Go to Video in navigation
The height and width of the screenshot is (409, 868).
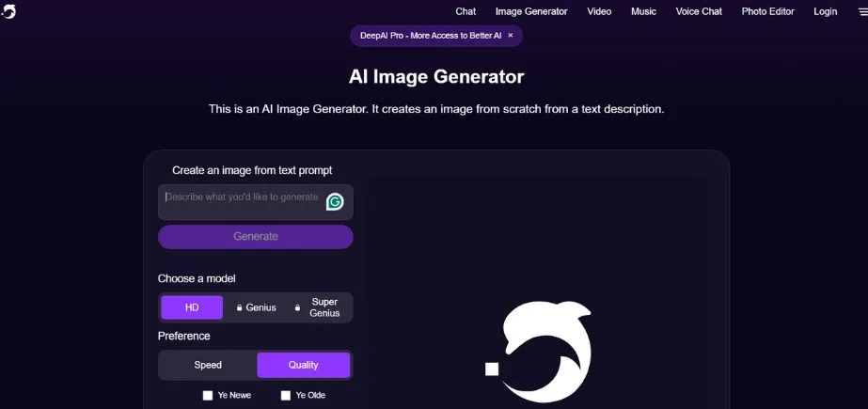599,11
